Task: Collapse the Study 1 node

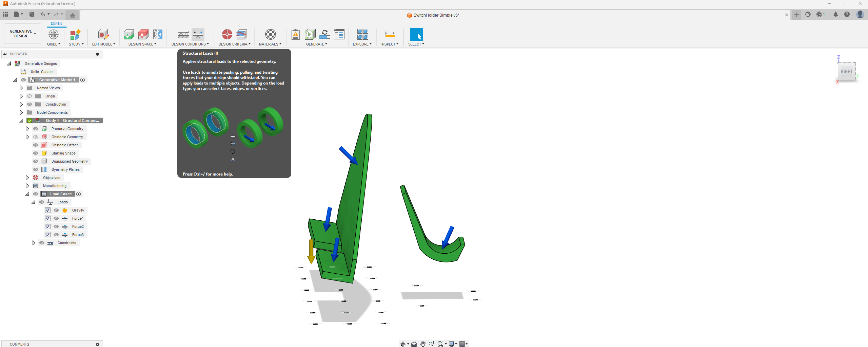Action: pyautogui.click(x=21, y=121)
